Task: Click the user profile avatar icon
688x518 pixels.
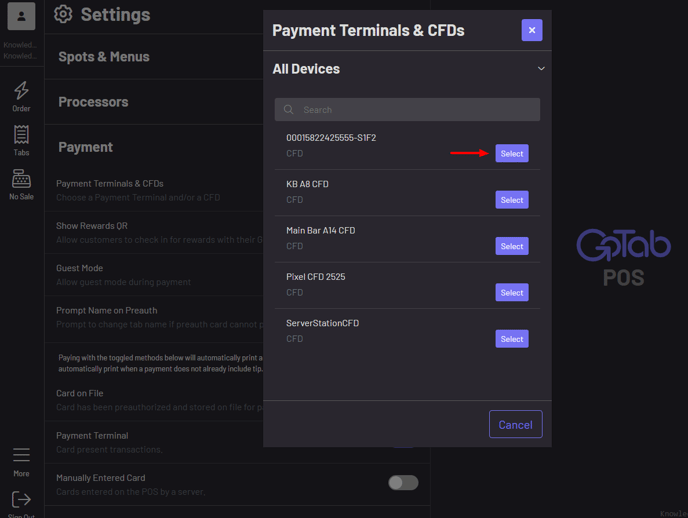Action: click(x=21, y=16)
